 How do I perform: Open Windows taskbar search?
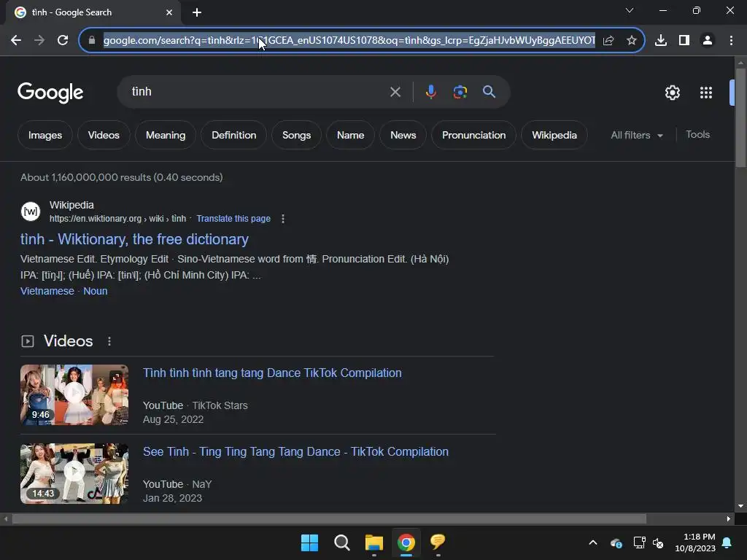coord(342,542)
